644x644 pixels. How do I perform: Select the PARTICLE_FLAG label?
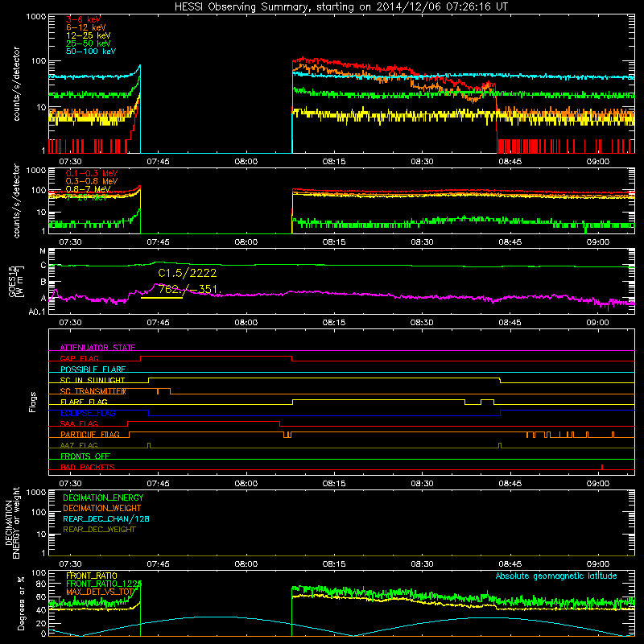(x=90, y=435)
